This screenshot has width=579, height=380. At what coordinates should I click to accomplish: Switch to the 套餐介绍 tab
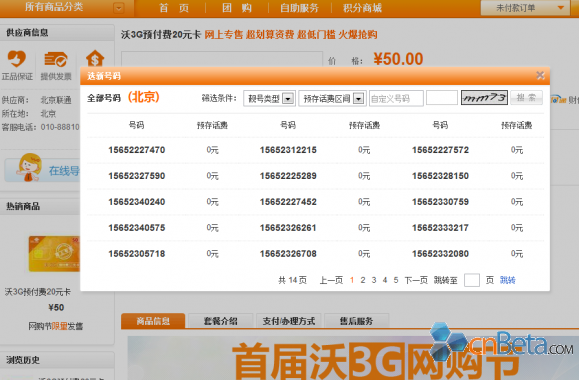pyautogui.click(x=220, y=321)
